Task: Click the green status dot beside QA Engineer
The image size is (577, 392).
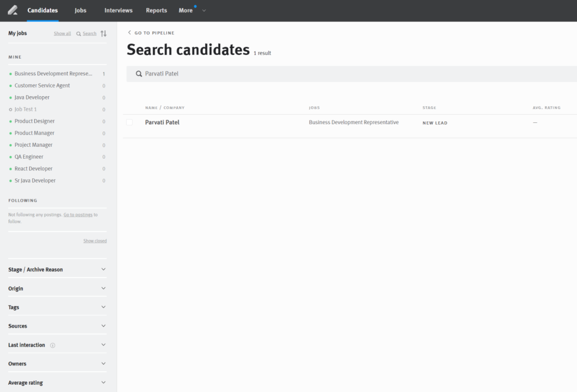Action: click(x=10, y=157)
